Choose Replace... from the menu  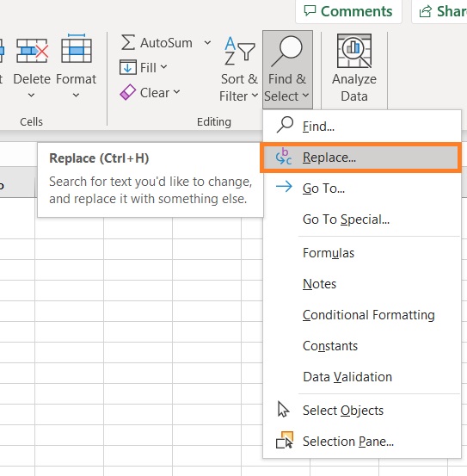[x=361, y=158]
